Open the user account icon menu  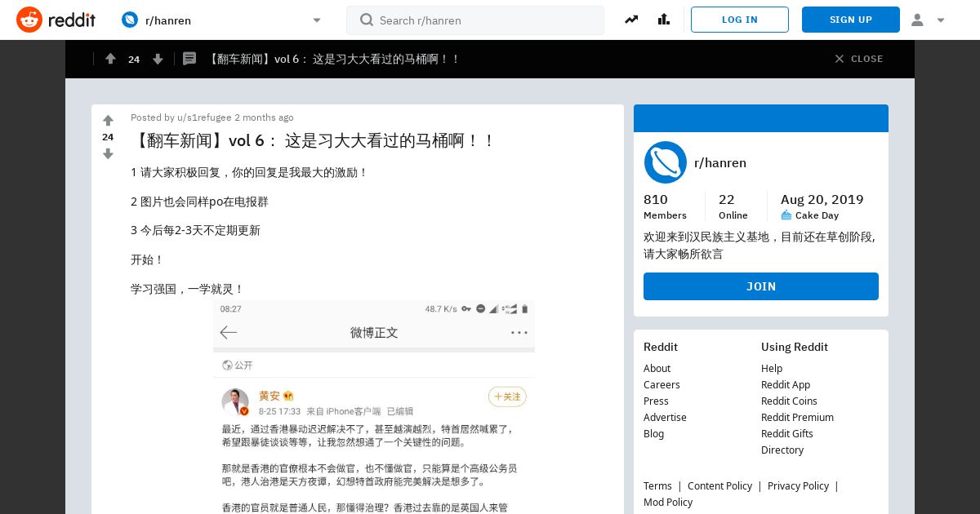[x=917, y=20]
